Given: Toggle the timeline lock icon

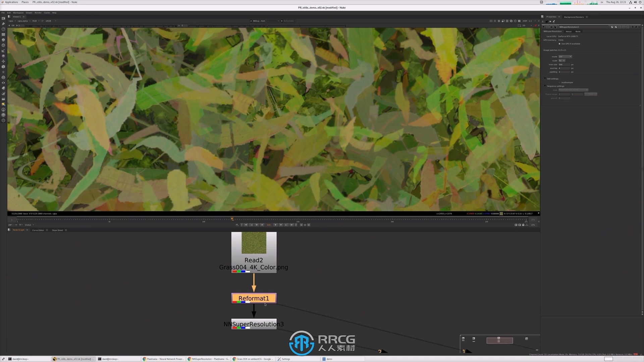Looking at the screenshot, I should 523,225.
